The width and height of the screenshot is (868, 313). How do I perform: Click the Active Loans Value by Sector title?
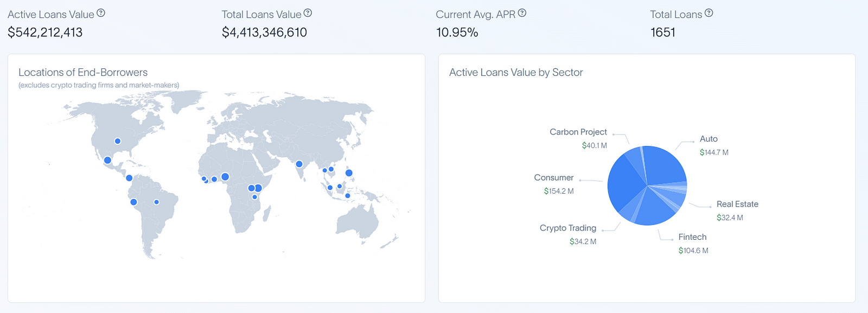click(x=515, y=73)
